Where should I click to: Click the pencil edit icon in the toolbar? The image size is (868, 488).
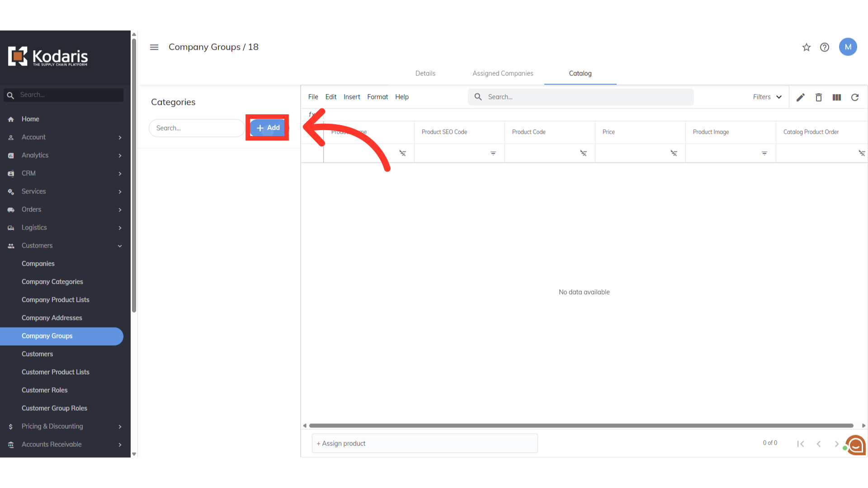point(800,97)
